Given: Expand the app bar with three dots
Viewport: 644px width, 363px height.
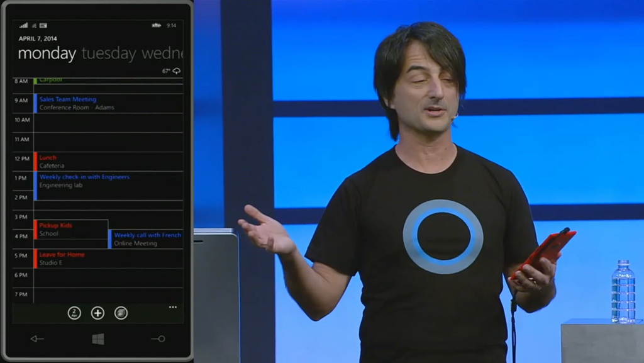Looking at the screenshot, I should 173,307.
